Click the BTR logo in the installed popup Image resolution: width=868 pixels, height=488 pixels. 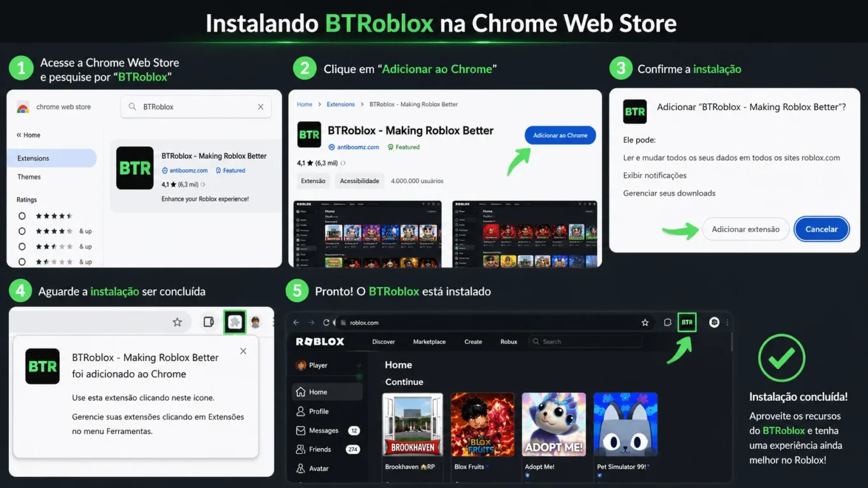click(43, 366)
